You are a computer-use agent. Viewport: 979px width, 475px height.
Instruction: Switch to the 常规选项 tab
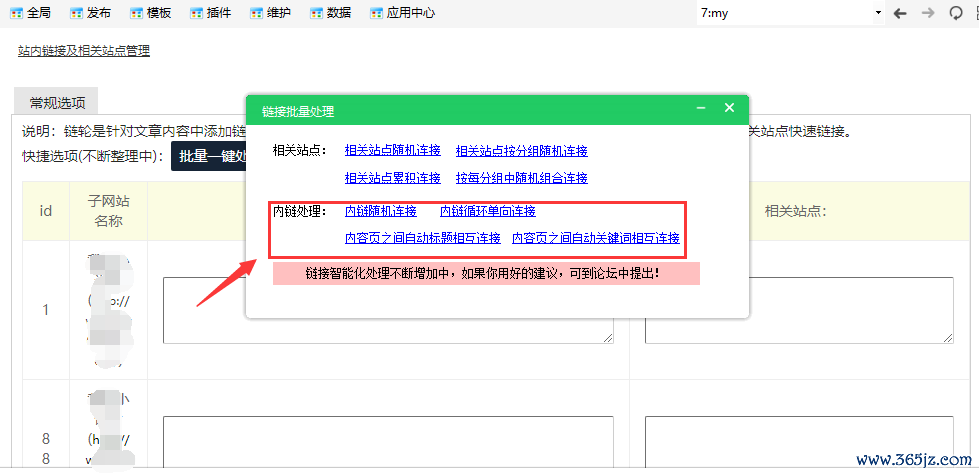point(56,102)
